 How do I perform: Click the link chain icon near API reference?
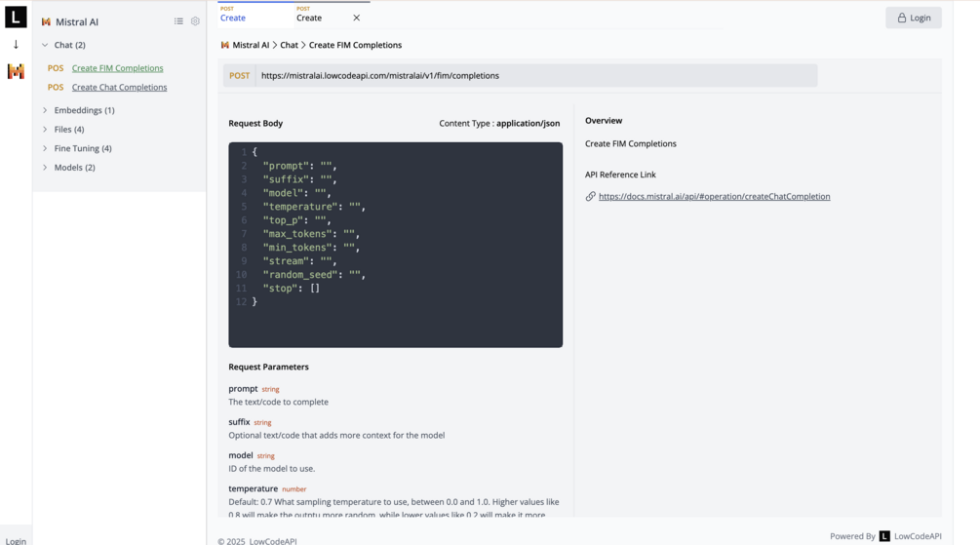(x=590, y=197)
